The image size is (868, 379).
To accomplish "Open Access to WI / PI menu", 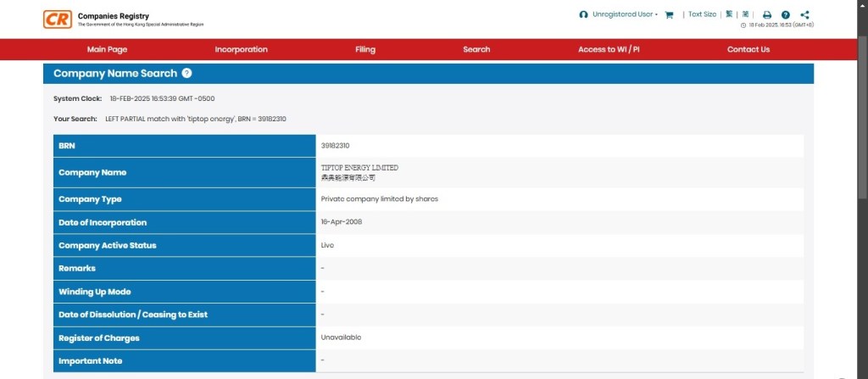I will (x=609, y=49).
